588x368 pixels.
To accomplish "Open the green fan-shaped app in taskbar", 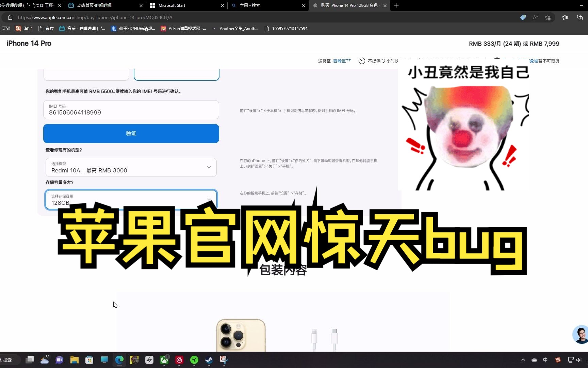I will click(194, 360).
